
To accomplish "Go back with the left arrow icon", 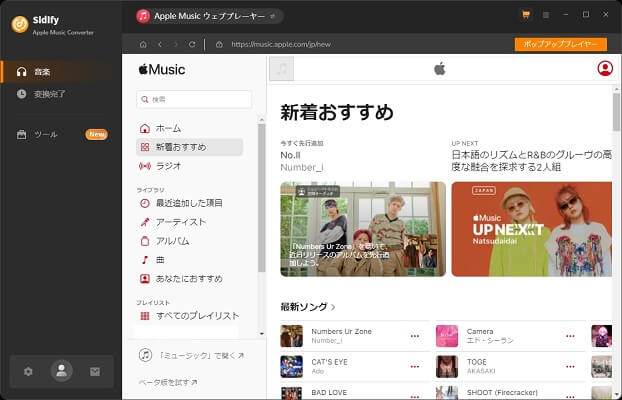I will pos(160,44).
